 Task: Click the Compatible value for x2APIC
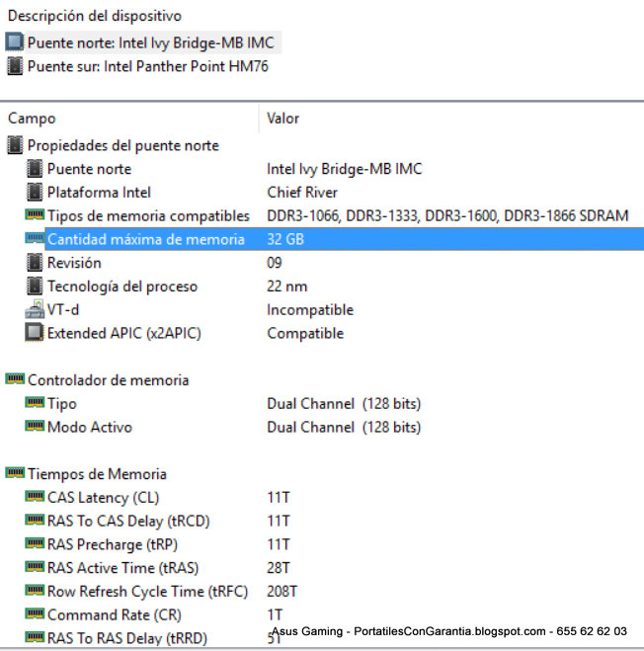(305, 333)
